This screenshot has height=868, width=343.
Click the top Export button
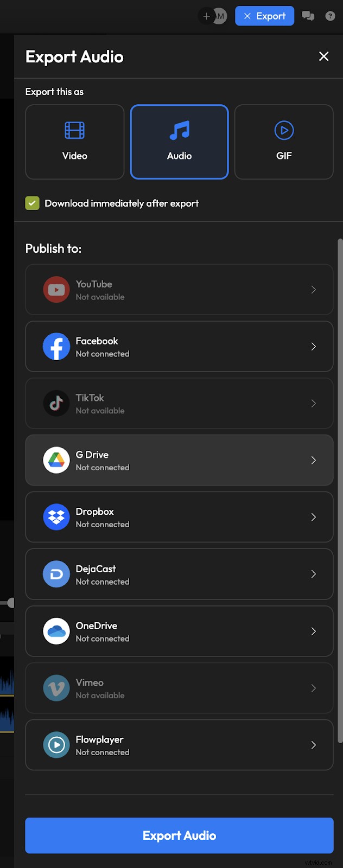tap(264, 16)
